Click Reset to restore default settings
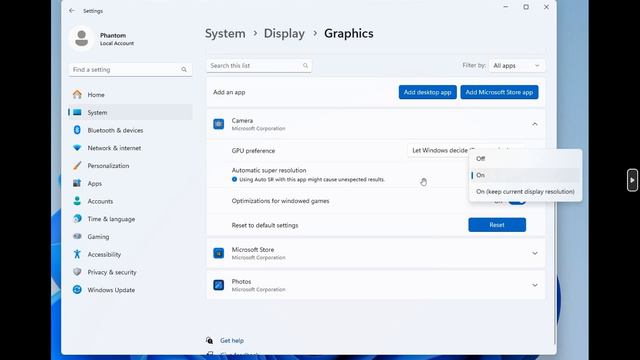This screenshot has width=640, height=360. [497, 225]
